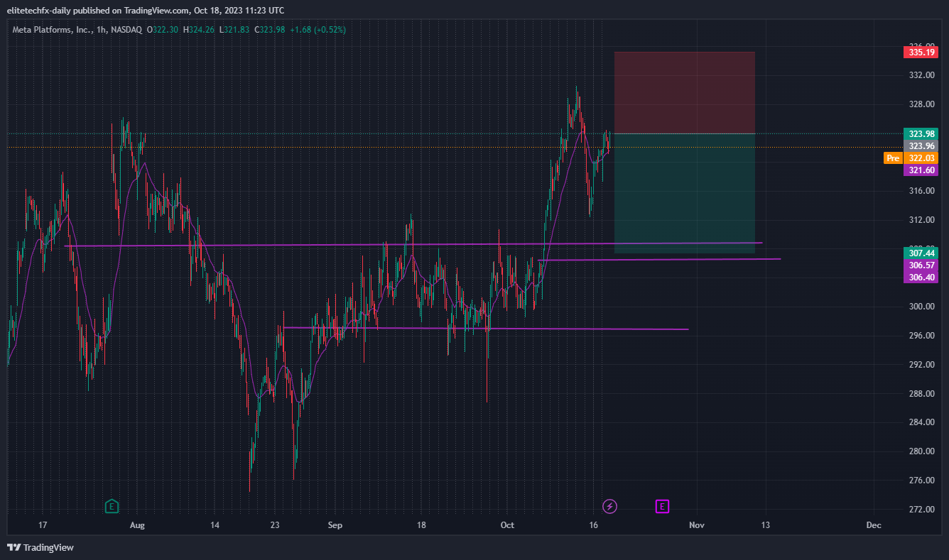
Task: Click the 288.00 price axis label
Action: [921, 393]
